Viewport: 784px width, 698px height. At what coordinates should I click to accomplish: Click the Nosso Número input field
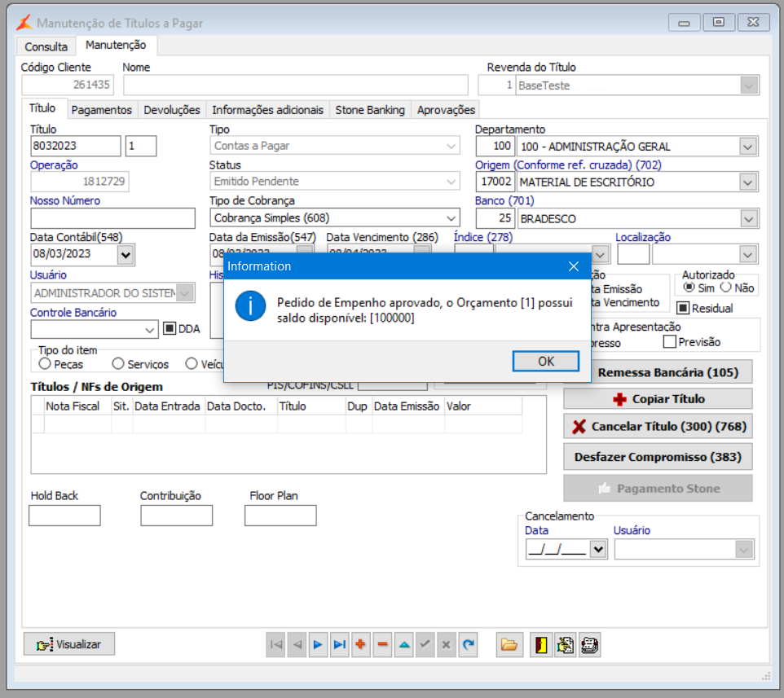[x=113, y=218]
